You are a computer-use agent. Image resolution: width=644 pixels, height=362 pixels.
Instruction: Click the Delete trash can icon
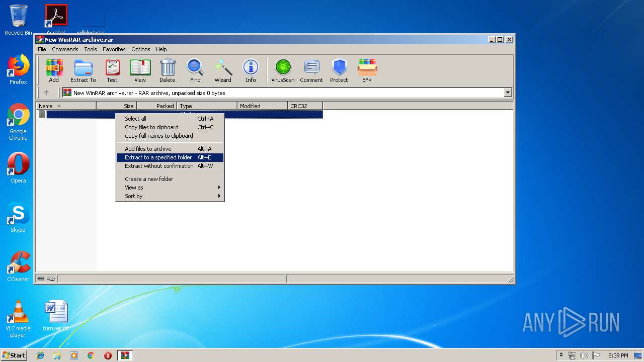click(168, 70)
